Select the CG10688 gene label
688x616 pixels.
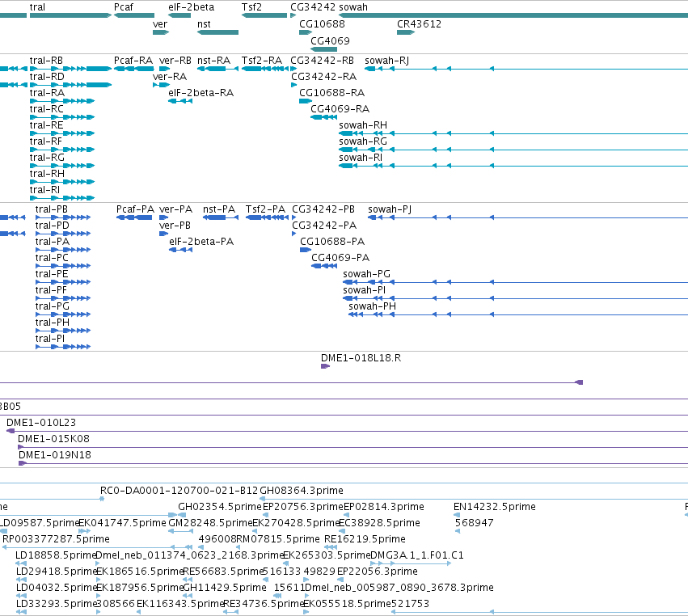[x=322, y=24]
